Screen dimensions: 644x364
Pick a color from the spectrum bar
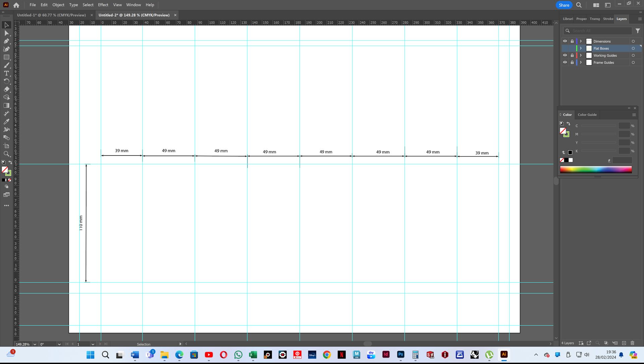pos(596,170)
